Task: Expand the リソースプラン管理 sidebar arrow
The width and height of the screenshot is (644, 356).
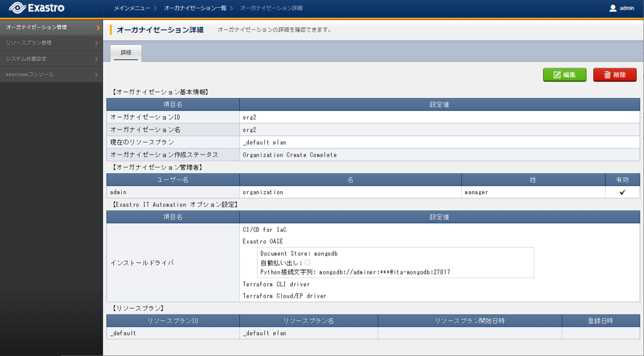Action: (x=96, y=43)
